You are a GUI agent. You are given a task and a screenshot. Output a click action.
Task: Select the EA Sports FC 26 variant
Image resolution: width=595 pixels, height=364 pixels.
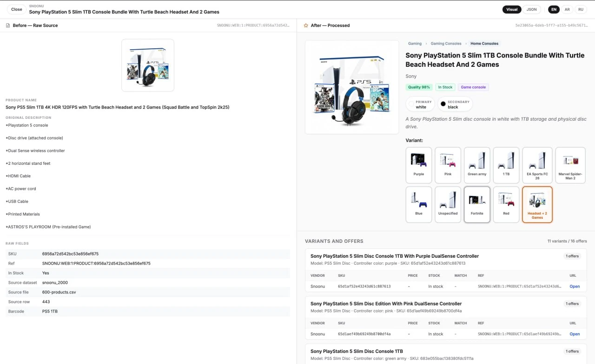[x=537, y=165]
